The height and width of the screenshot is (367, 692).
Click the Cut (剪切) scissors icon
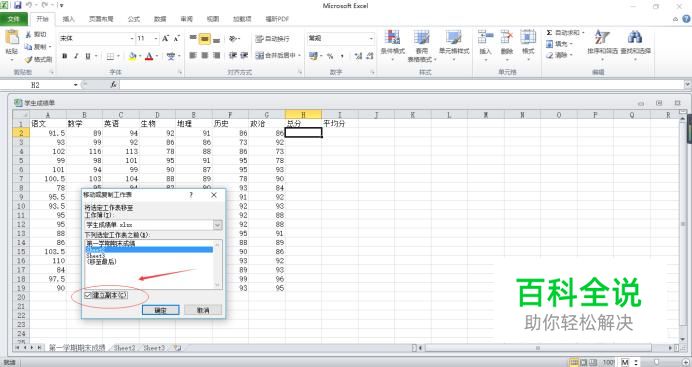29,34
